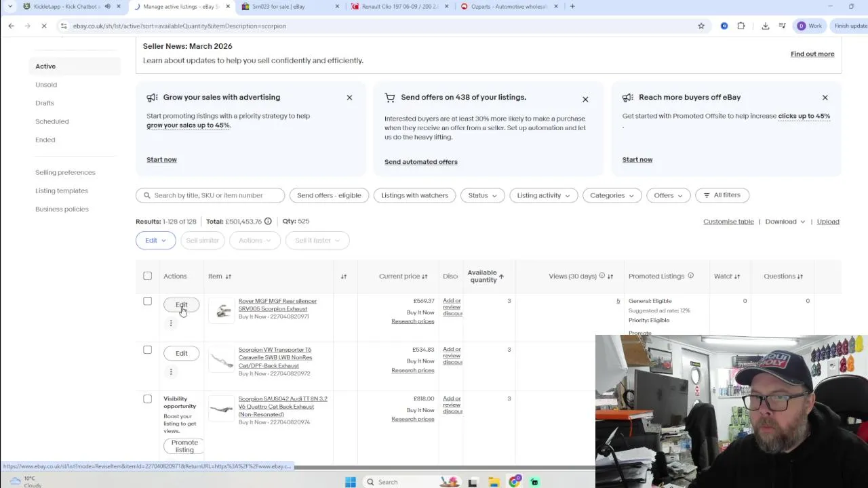Open Business policies in the sidebar
868x488 pixels.
(x=62, y=209)
